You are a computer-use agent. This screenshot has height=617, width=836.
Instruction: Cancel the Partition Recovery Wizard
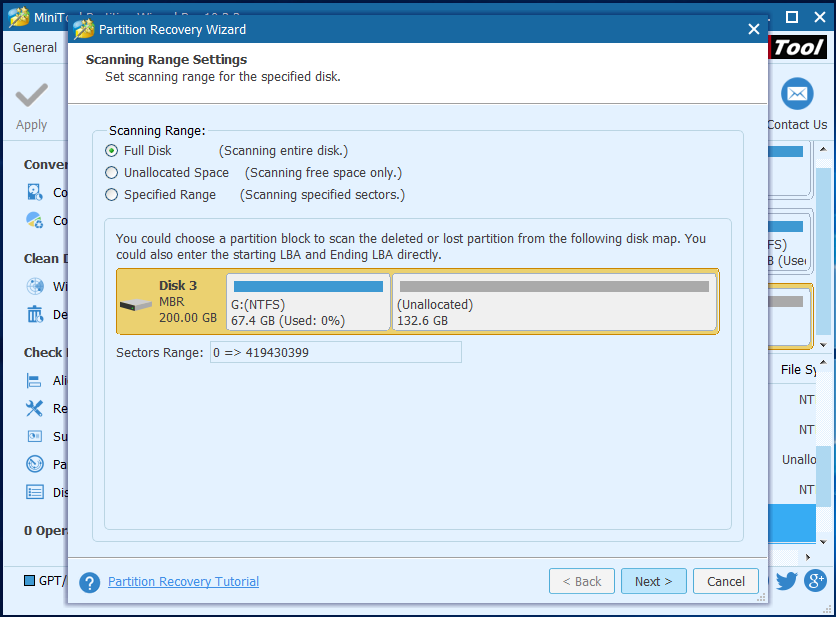click(726, 581)
